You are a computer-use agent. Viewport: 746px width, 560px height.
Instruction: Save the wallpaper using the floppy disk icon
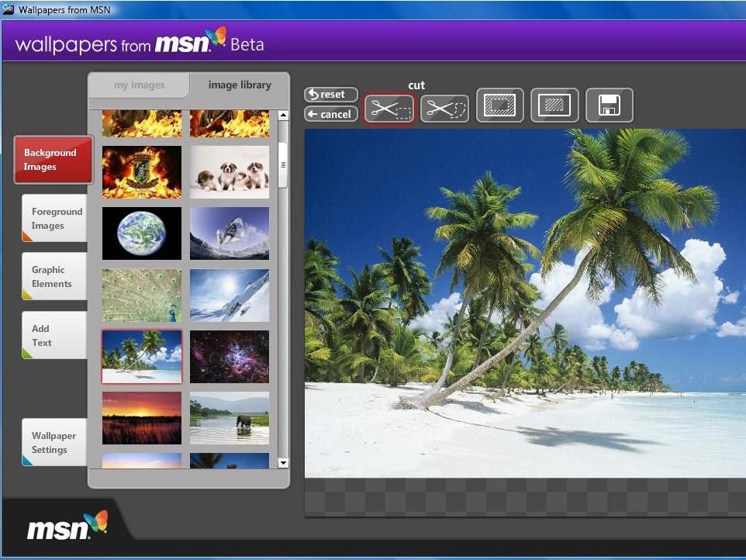click(609, 105)
